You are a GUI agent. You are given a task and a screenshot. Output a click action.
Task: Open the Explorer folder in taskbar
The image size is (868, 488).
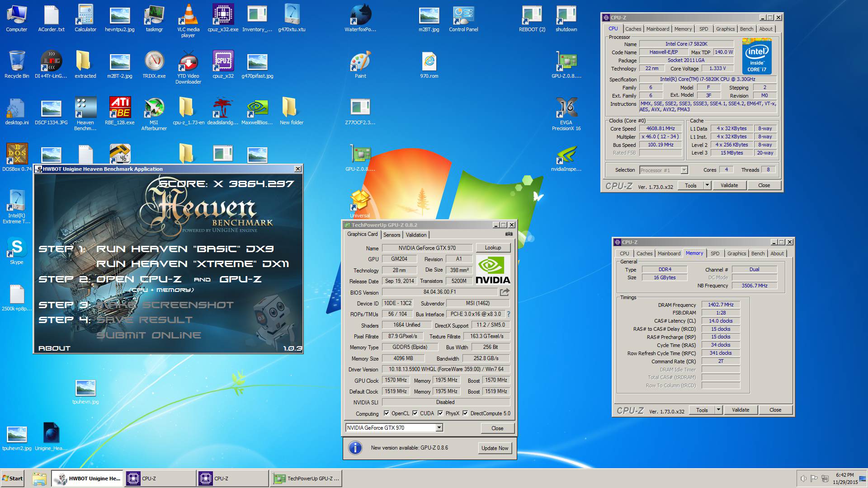(39, 479)
